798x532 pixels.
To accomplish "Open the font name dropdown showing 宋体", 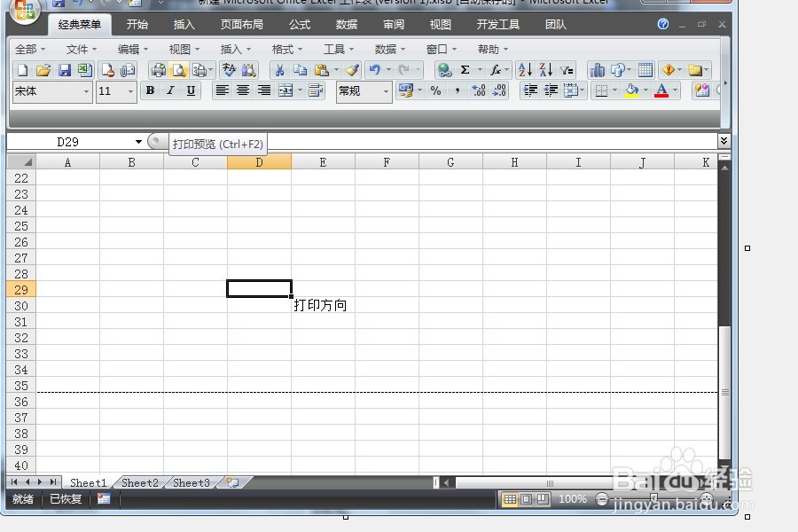I will (x=87, y=91).
